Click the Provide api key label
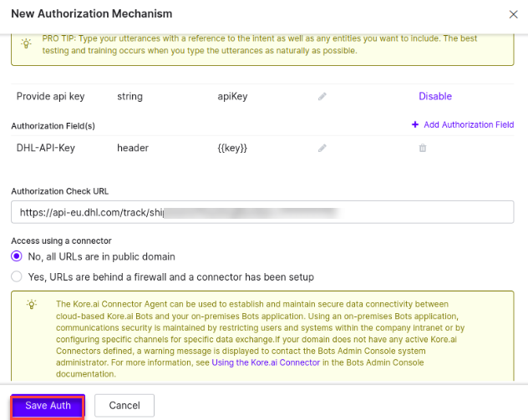Viewport: 528px width, 420px height. point(51,96)
